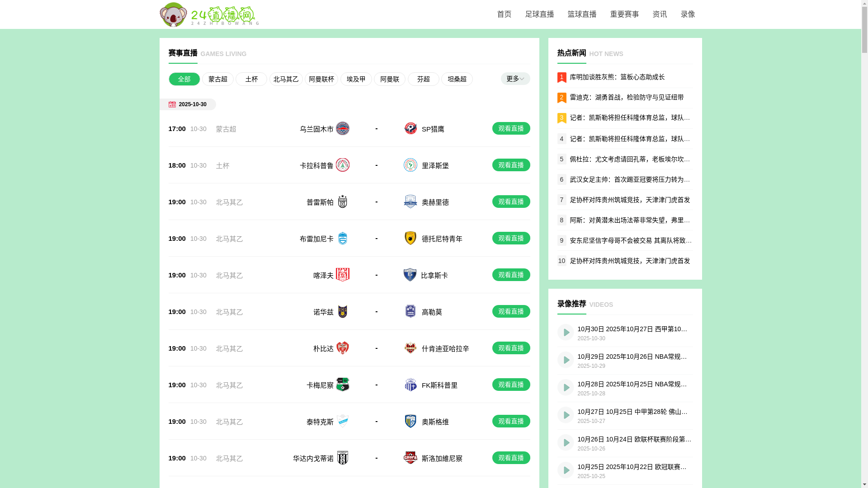Click 土杯 league in 18:00 row

pos(222,166)
